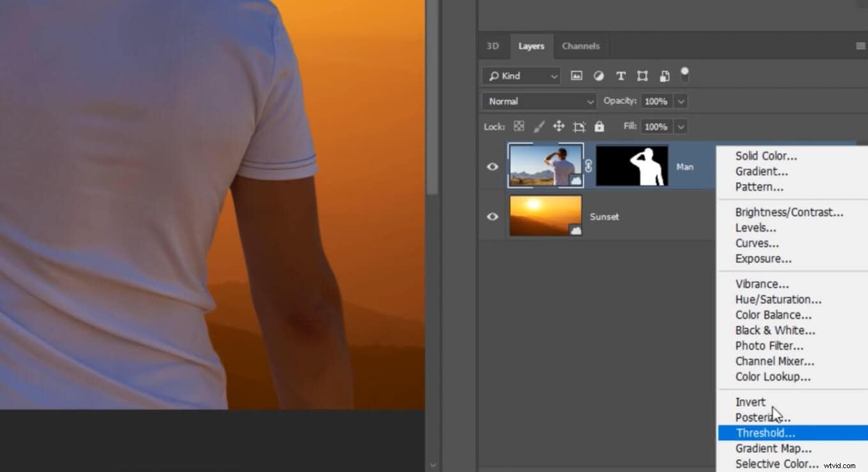Open the Fill percentage dropdown
Viewport: 868px width, 472px height.
(681, 126)
